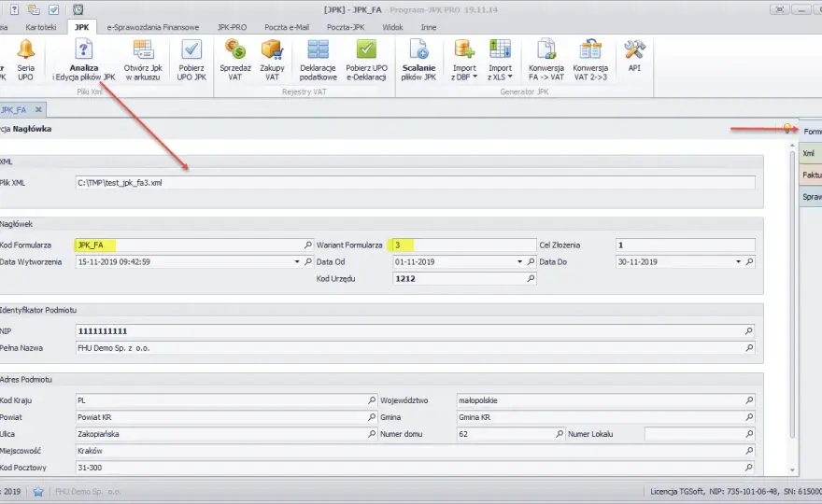
Task: Click magnifier icon next to Data Wytworzenia
Action: point(308,261)
